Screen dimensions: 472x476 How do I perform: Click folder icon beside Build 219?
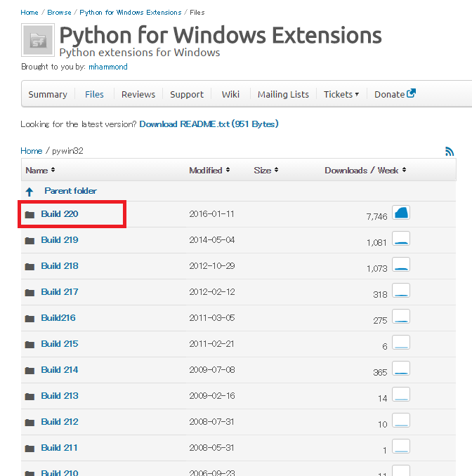click(29, 241)
